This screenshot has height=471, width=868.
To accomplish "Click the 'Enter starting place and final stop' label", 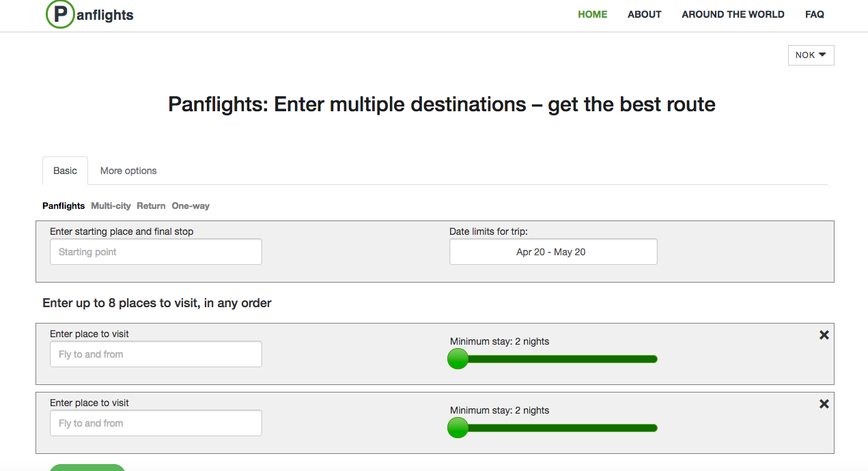I will tap(122, 231).
